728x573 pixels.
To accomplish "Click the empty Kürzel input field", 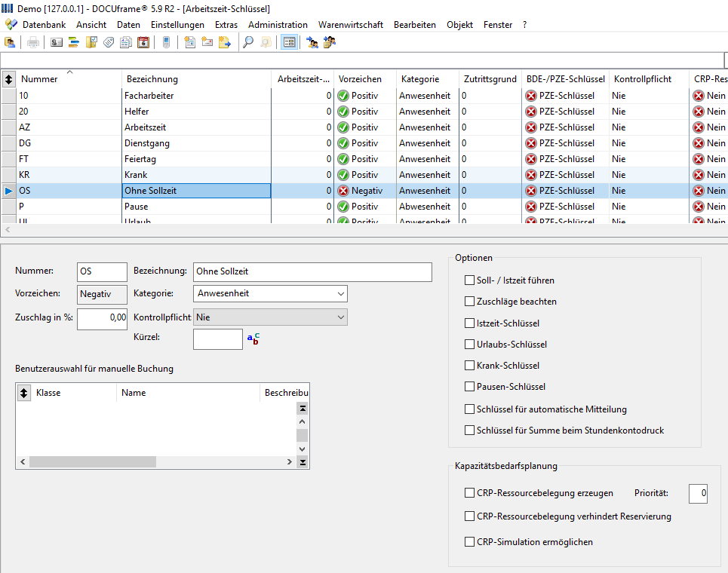I will (x=218, y=339).
